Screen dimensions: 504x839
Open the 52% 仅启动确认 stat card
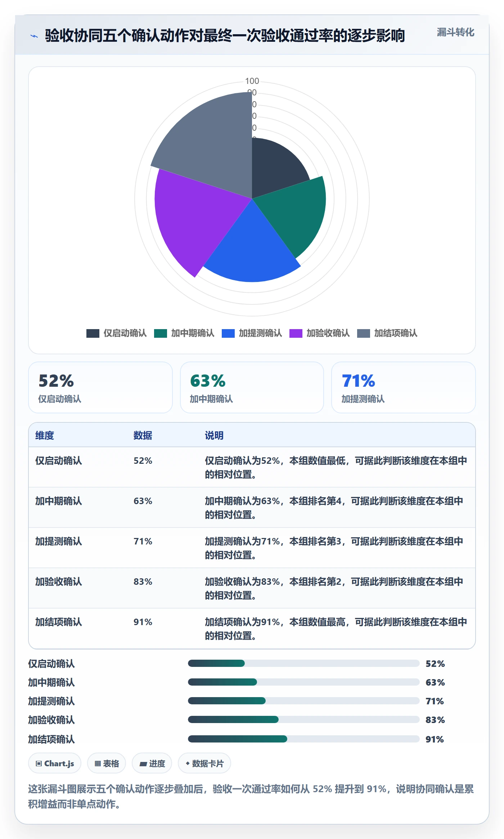(x=100, y=387)
